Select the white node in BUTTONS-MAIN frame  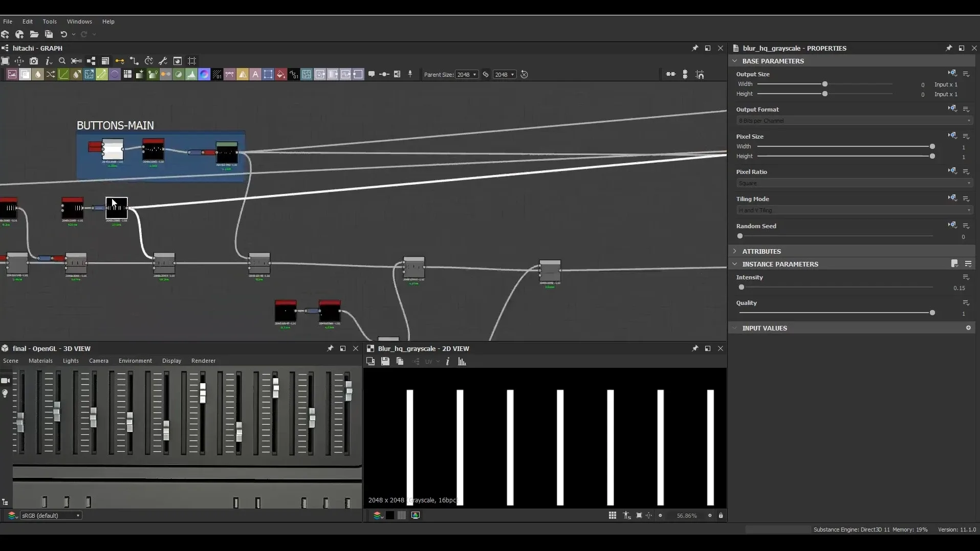point(113,150)
